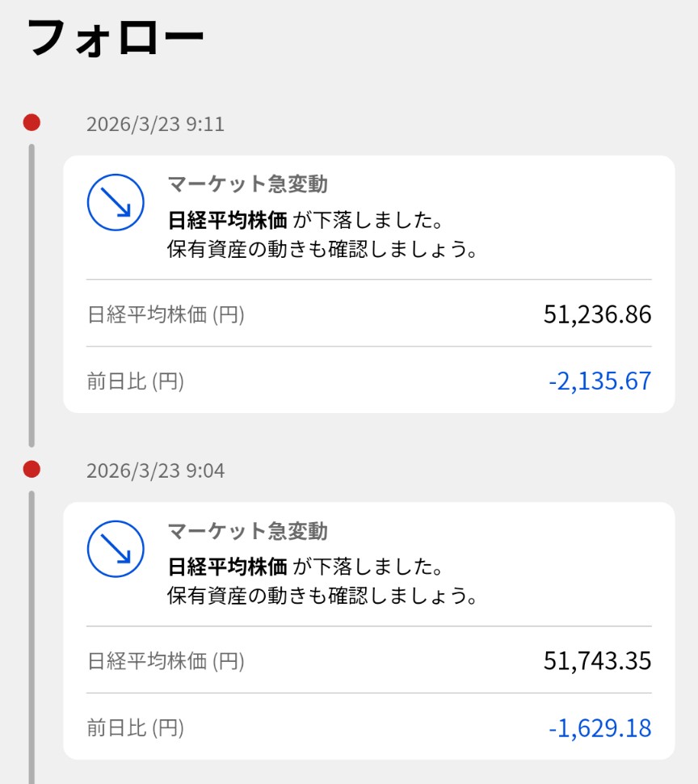Select the Nikkei value 51,236.86
698x784 pixels.
[597, 314]
